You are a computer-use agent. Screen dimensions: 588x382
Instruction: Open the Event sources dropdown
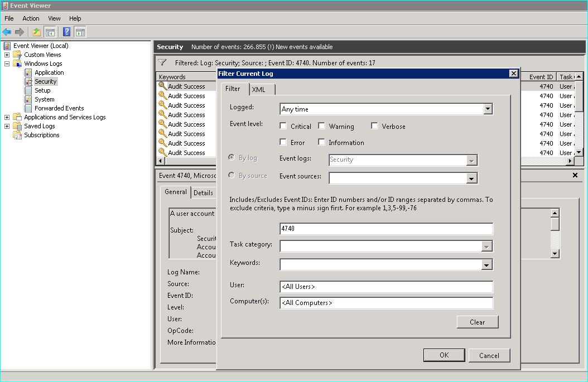pos(471,178)
